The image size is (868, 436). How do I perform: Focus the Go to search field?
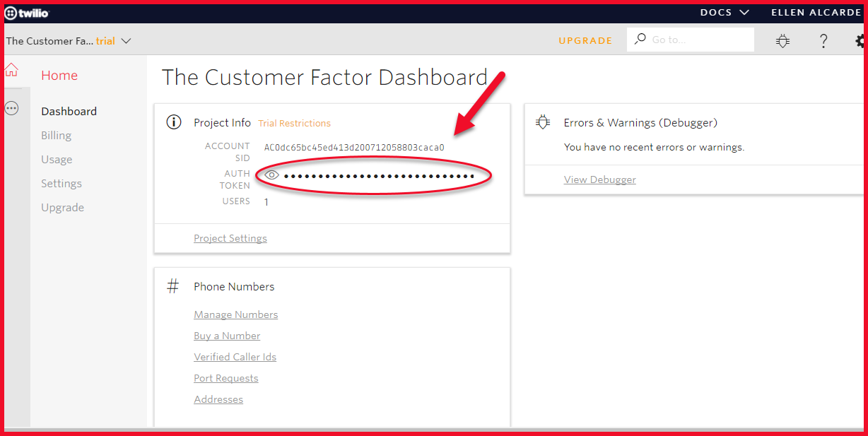tap(691, 40)
